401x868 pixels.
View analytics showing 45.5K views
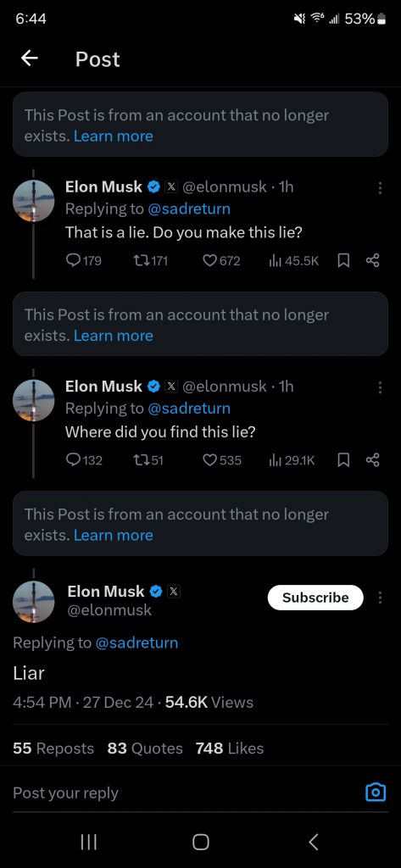(x=293, y=261)
